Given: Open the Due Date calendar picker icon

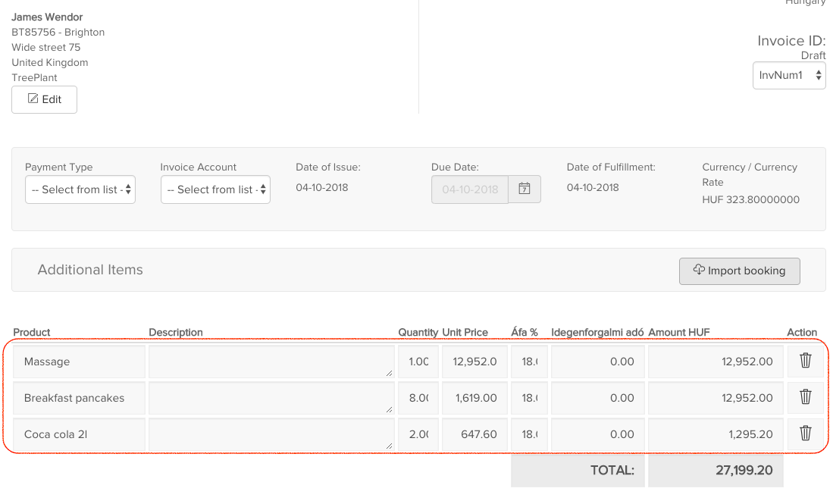Looking at the screenshot, I should (x=524, y=189).
